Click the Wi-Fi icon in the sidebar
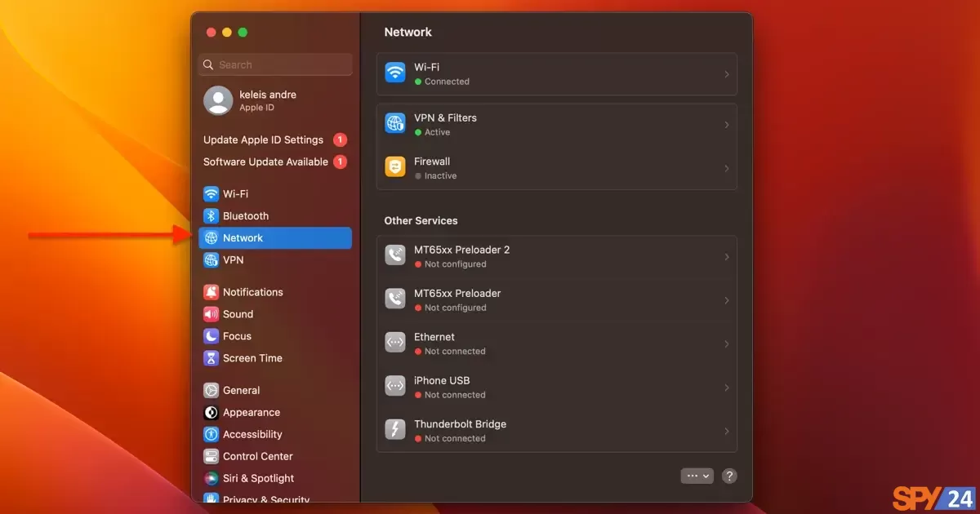 click(x=211, y=194)
